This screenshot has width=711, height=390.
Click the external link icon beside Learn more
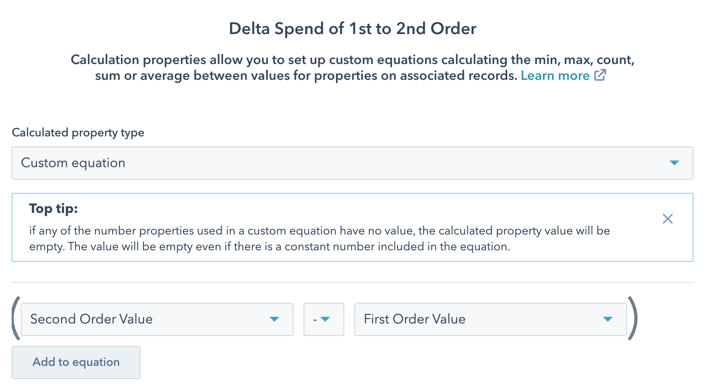pos(600,75)
